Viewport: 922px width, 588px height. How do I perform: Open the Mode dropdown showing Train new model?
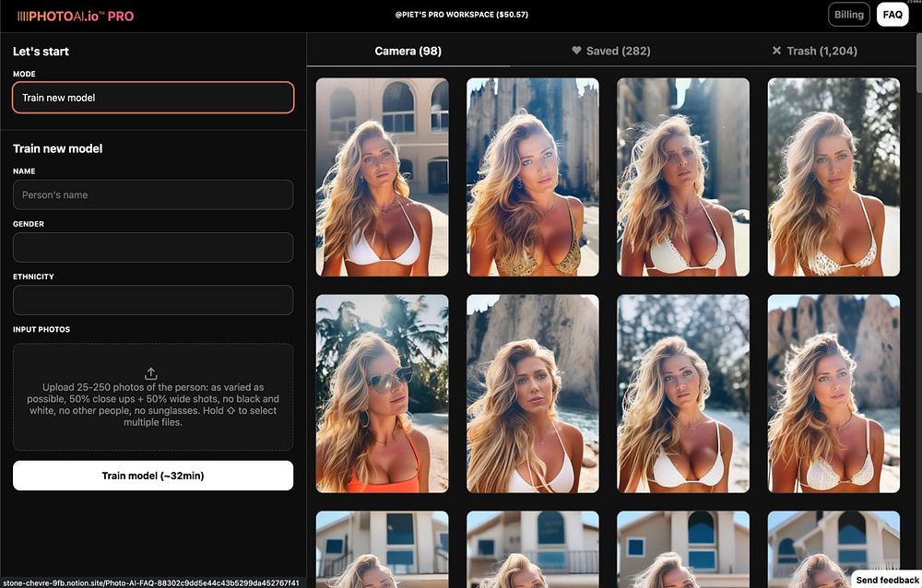[x=153, y=98]
